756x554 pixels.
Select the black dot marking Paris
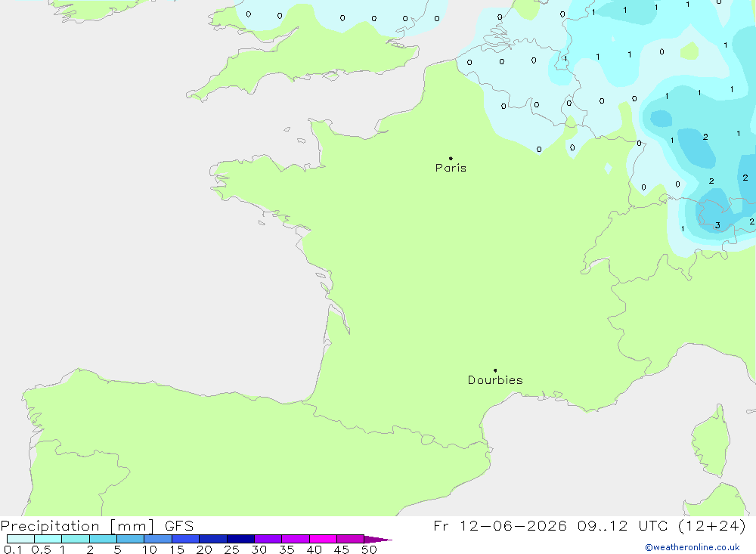click(451, 158)
